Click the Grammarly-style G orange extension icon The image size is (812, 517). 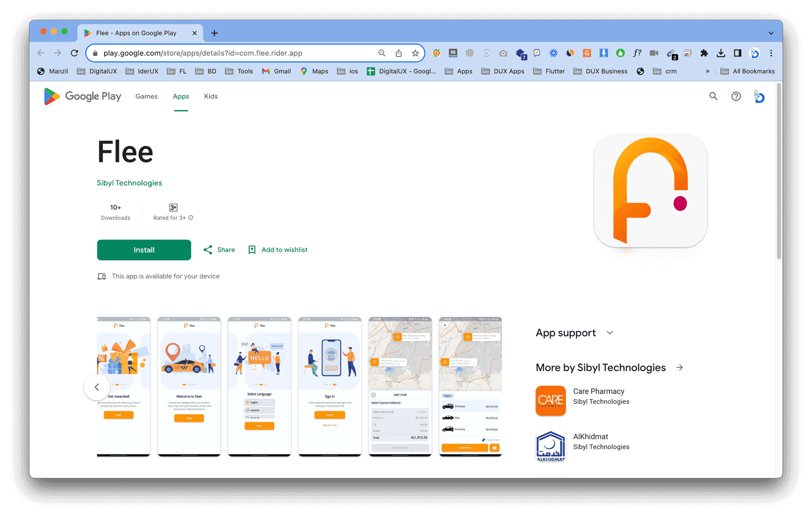(x=587, y=53)
